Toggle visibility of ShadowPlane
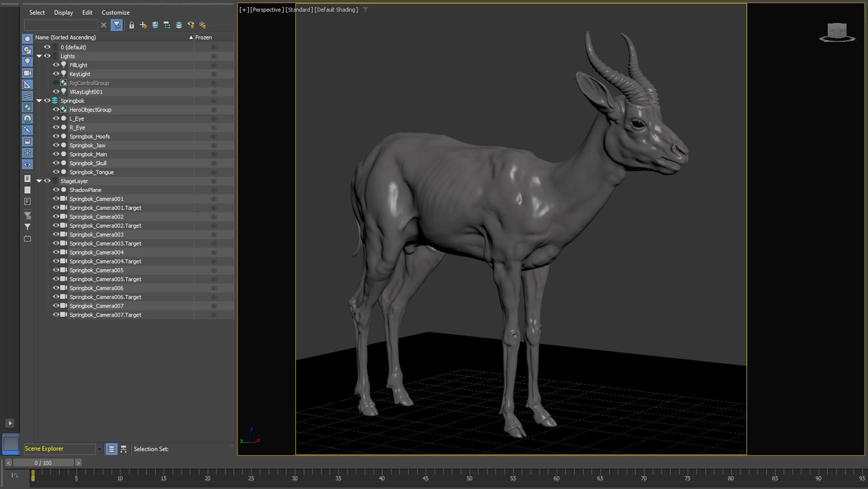The image size is (868, 489). click(56, 190)
